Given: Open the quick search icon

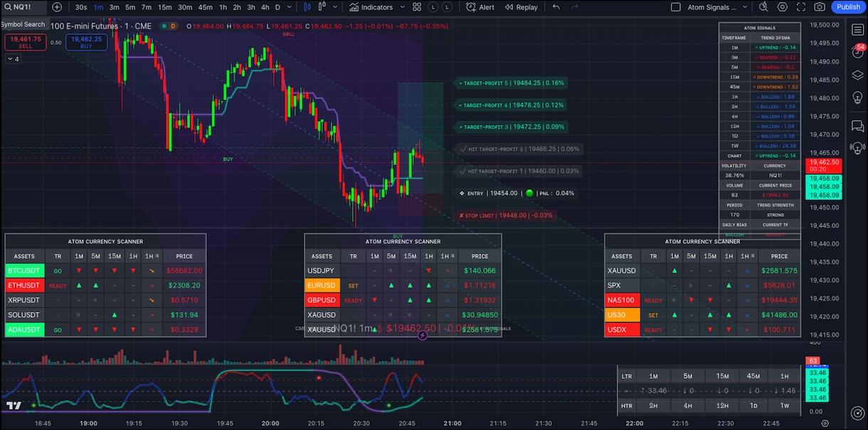Looking at the screenshot, I should 763,7.
